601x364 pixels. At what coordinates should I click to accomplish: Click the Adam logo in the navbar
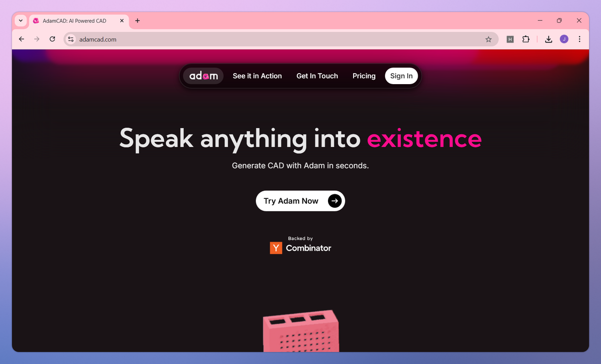pos(203,76)
